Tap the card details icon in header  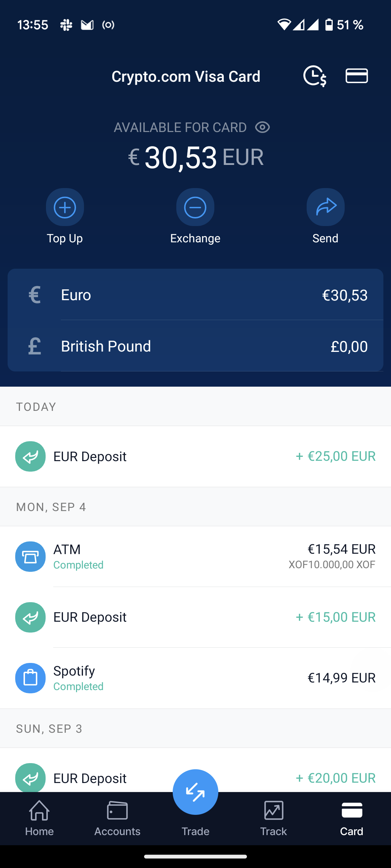[x=357, y=76]
